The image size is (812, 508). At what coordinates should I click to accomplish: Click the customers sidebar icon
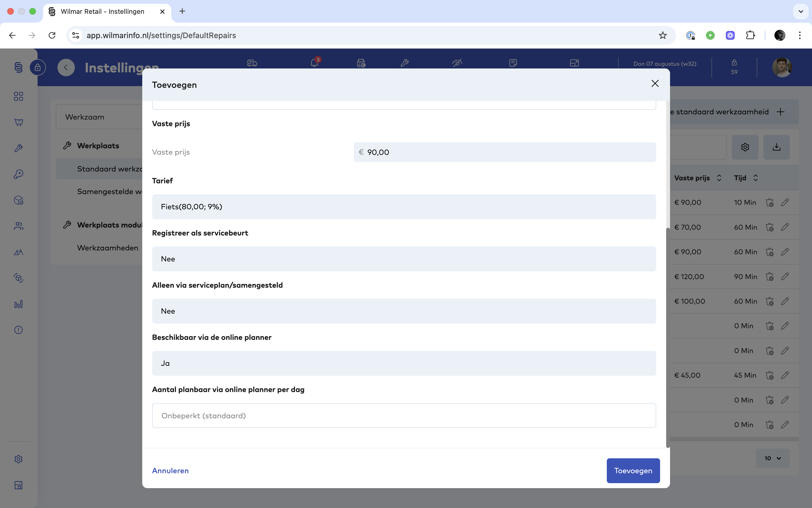pyautogui.click(x=19, y=226)
